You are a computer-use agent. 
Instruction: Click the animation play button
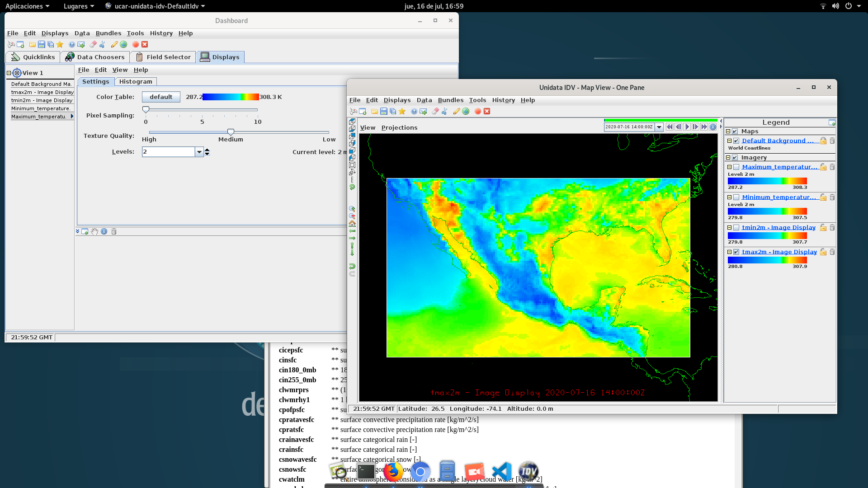(x=687, y=127)
